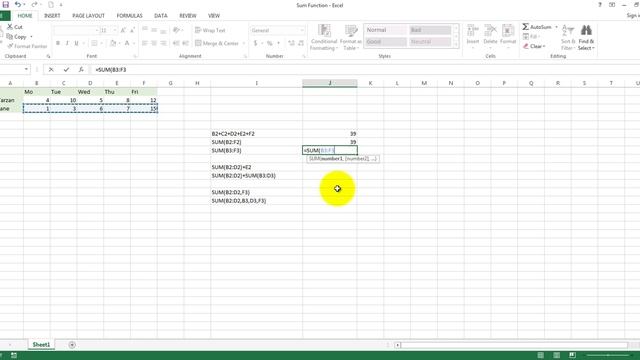The width and height of the screenshot is (640, 360).
Task: Click the Microsoft Excel Help question mark icon
Action: click(x=600, y=5)
